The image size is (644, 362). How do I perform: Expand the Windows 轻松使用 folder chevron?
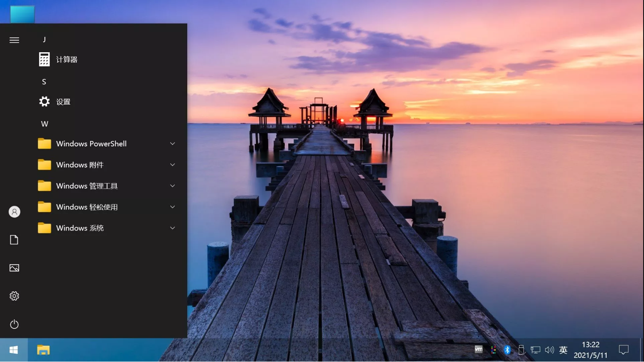[173, 207]
